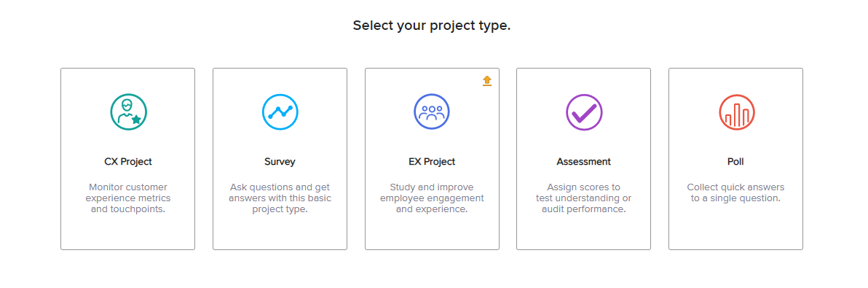Choose the Survey title label

click(280, 162)
